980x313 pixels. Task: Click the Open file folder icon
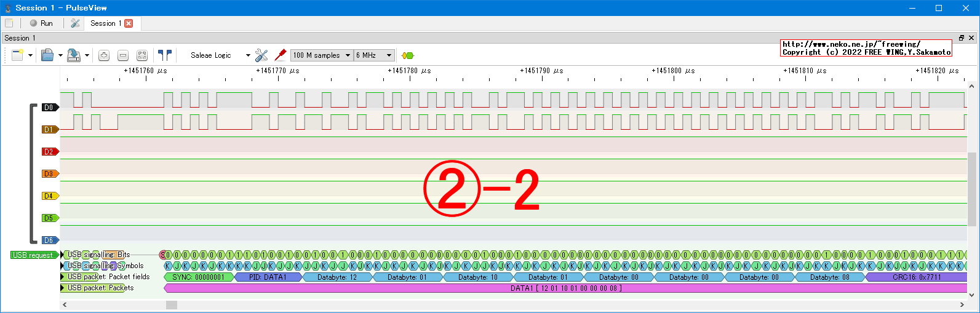click(x=47, y=55)
